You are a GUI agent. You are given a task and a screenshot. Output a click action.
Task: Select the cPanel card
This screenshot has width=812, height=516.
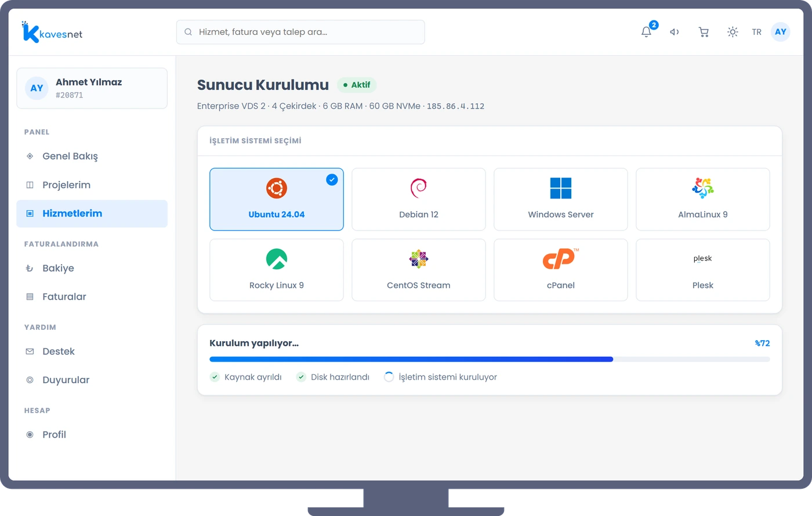561,270
